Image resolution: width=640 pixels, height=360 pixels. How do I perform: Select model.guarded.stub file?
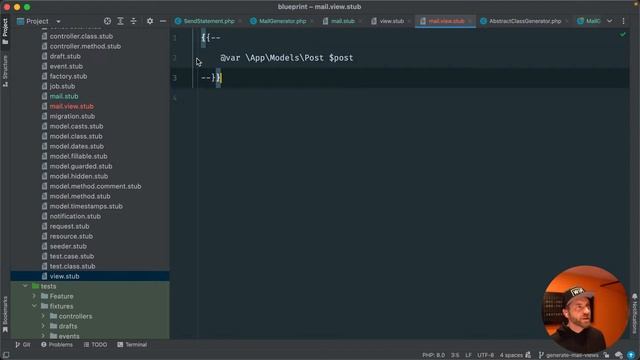(81, 166)
